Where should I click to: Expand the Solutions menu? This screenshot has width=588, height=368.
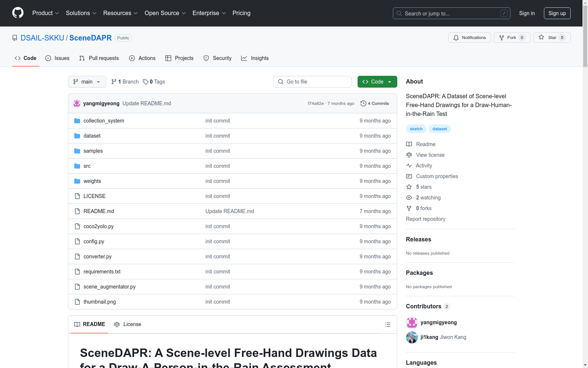coord(81,13)
